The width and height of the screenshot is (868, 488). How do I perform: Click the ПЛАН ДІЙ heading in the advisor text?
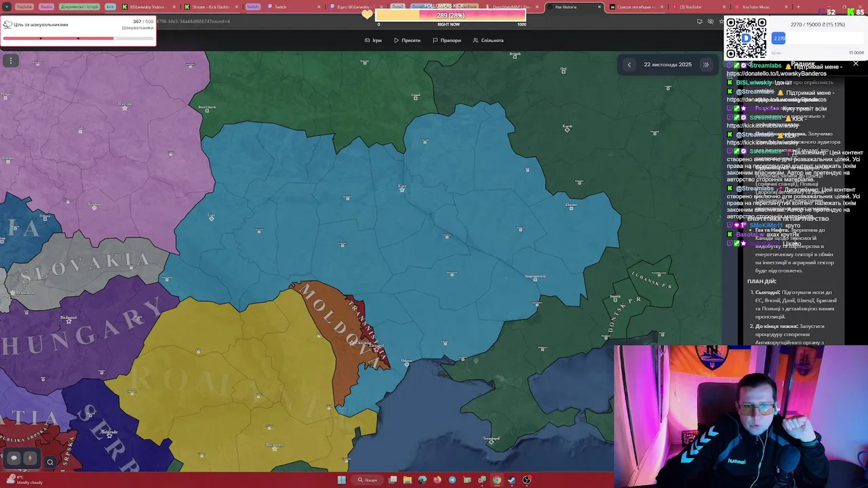click(x=762, y=281)
